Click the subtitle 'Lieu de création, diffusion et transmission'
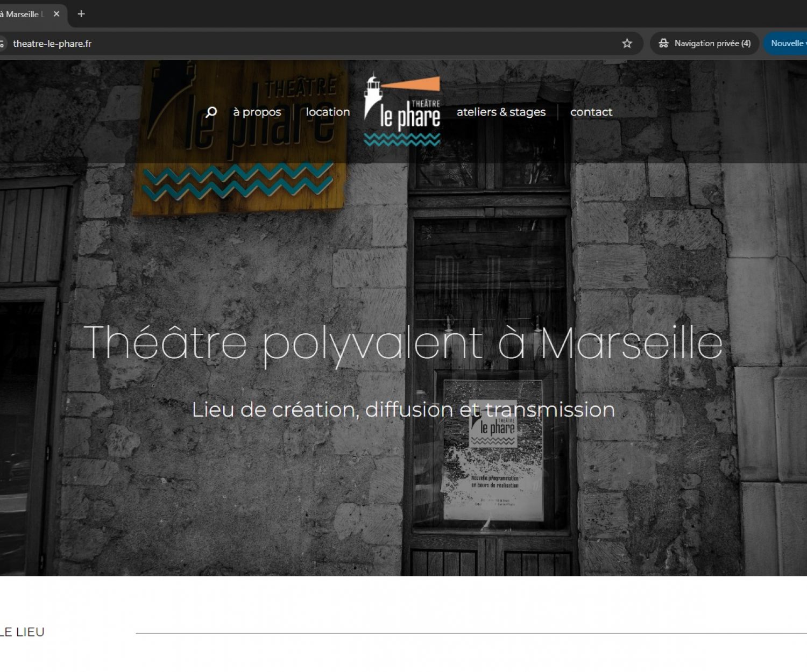The image size is (807, 672). (x=403, y=410)
